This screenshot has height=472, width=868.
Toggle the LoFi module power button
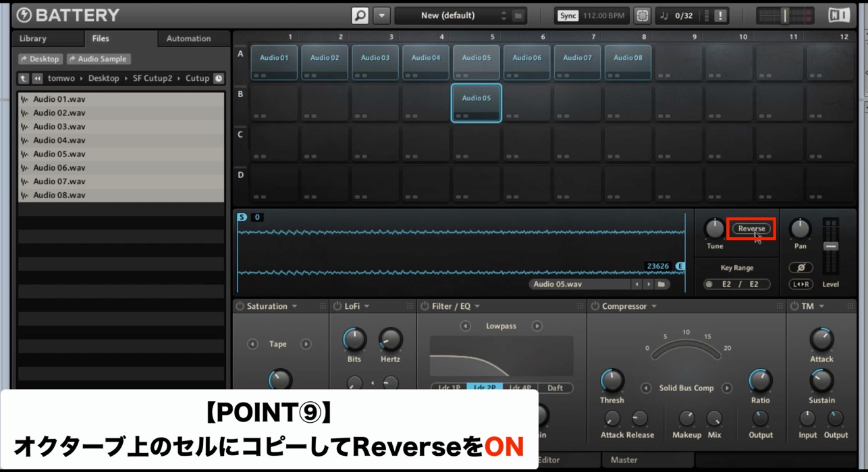337,306
